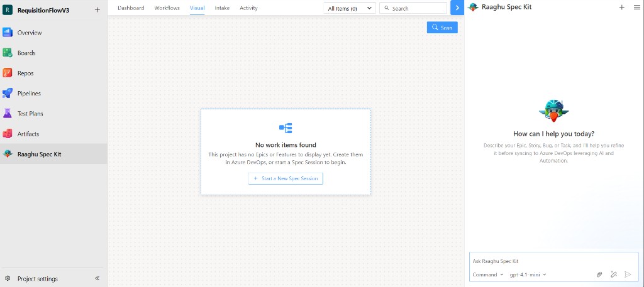The height and width of the screenshot is (287, 644).
Task: Switch to the Workflows tab
Action: click(x=167, y=8)
